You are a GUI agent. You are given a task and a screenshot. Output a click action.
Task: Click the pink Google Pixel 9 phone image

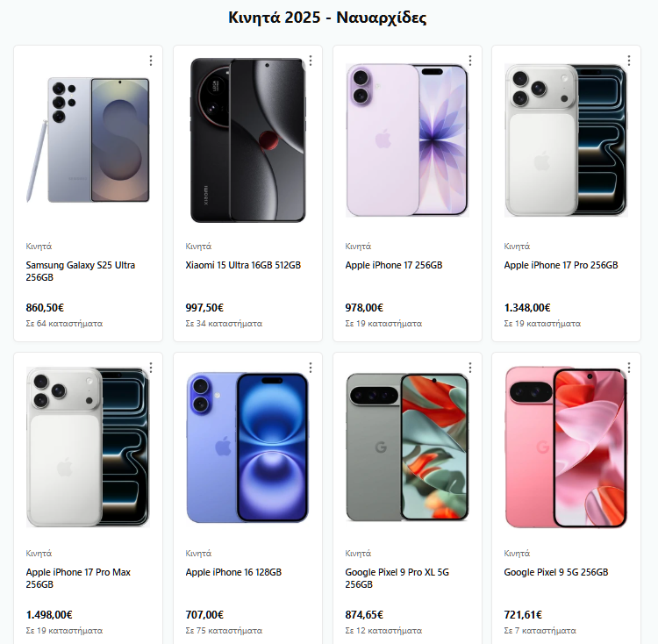(x=566, y=447)
